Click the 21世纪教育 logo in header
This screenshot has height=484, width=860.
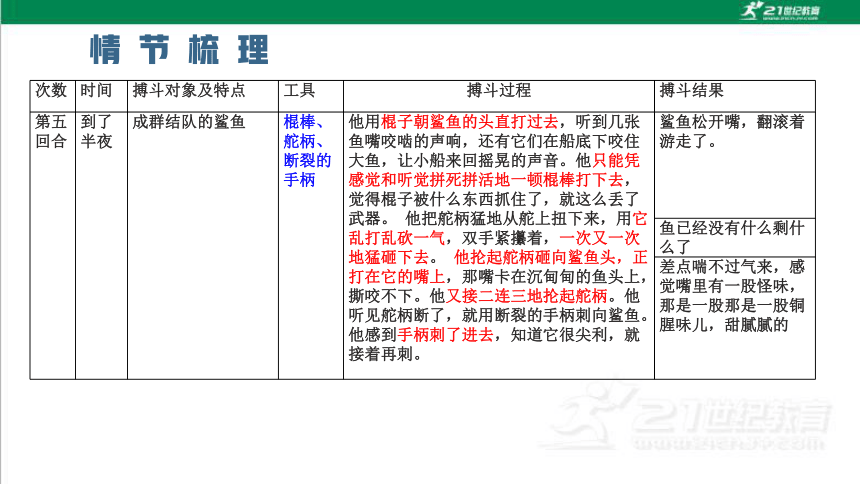(x=779, y=11)
